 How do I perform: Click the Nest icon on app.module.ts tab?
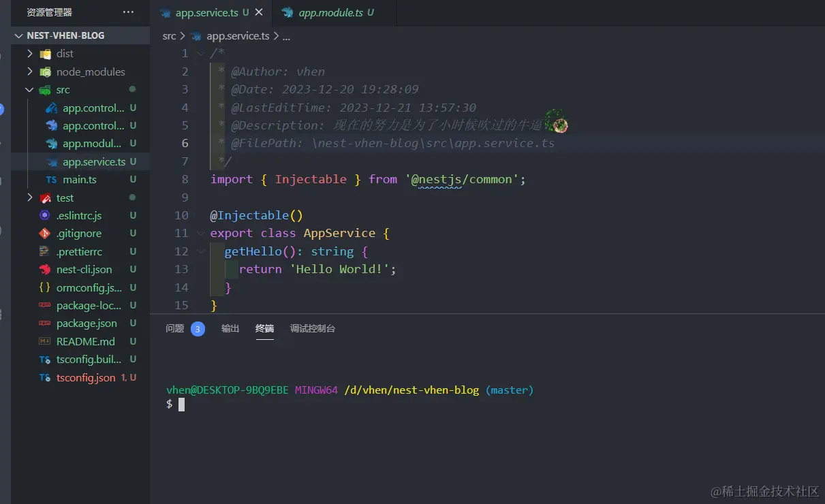(x=288, y=13)
